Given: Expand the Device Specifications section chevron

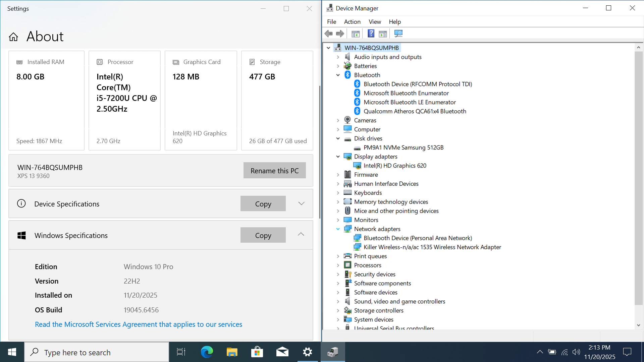Looking at the screenshot, I should click(x=301, y=204).
